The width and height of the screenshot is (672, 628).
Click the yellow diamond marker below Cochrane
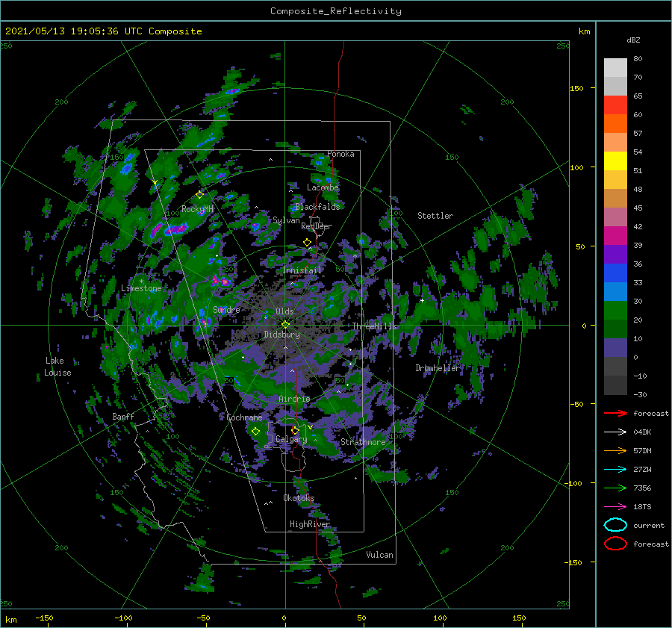point(255,432)
